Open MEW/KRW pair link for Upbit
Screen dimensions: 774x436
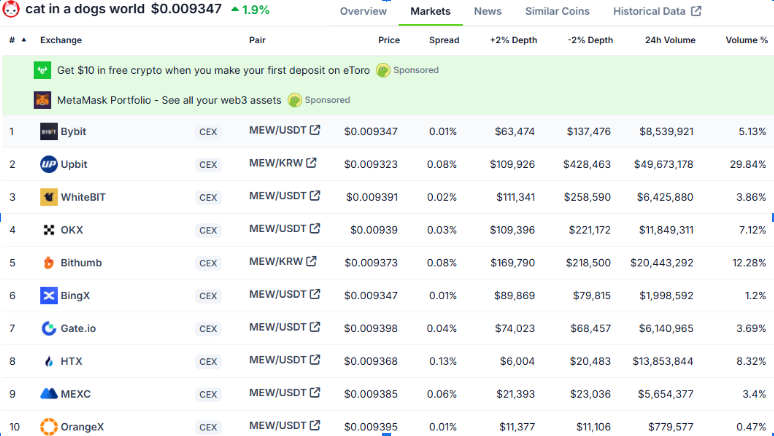point(282,163)
